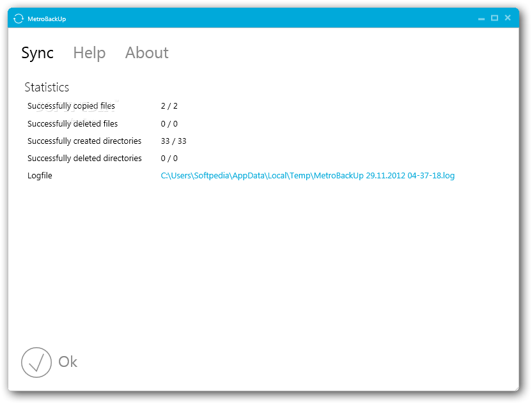
Task: Click the MetroBackUp title bar text
Action: tap(47, 19)
